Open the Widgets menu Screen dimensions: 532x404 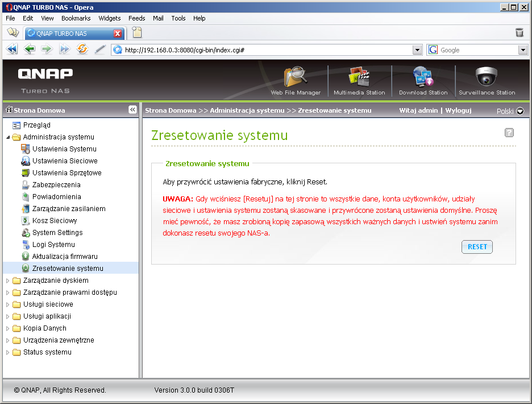point(110,18)
